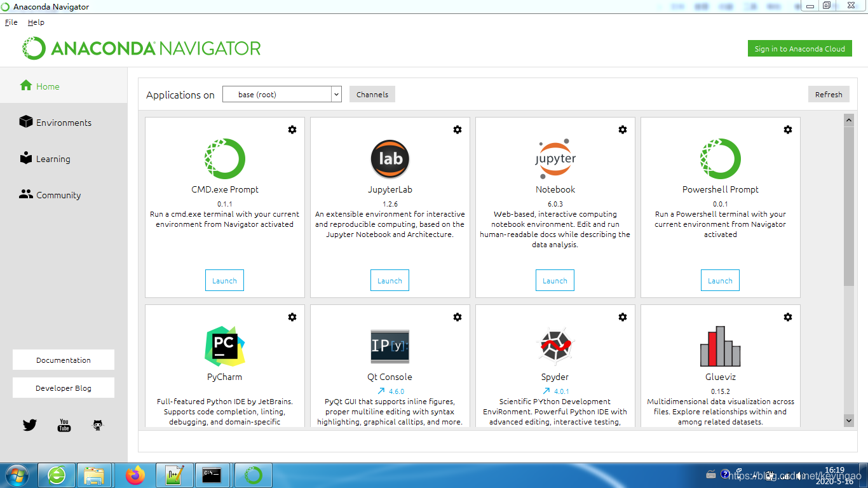Click the CMD.exe Prompt application logo

point(225,159)
